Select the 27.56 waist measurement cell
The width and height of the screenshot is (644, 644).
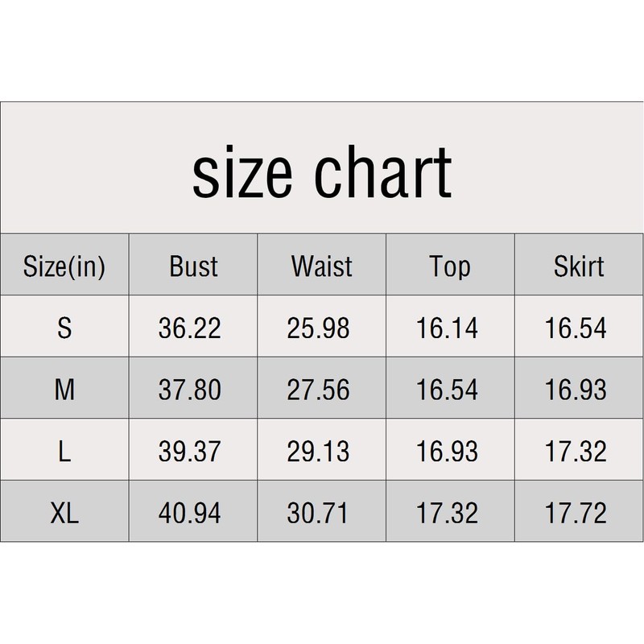(319, 390)
